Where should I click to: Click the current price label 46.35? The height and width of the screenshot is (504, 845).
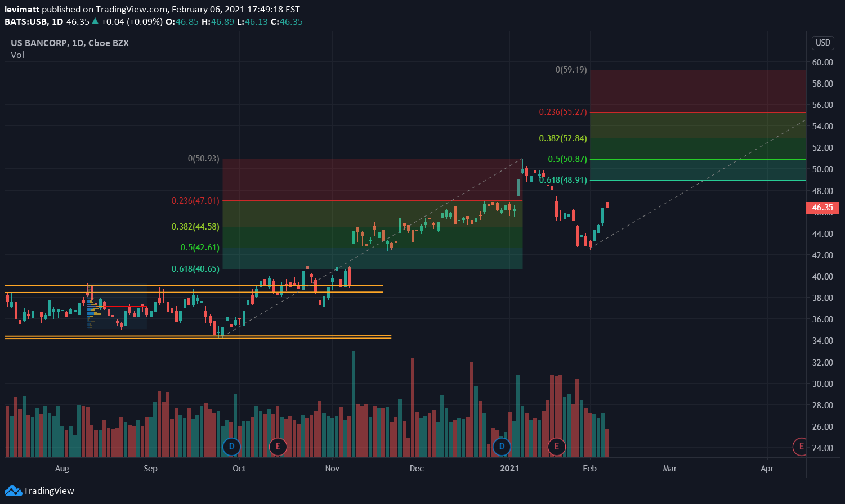pyautogui.click(x=822, y=208)
